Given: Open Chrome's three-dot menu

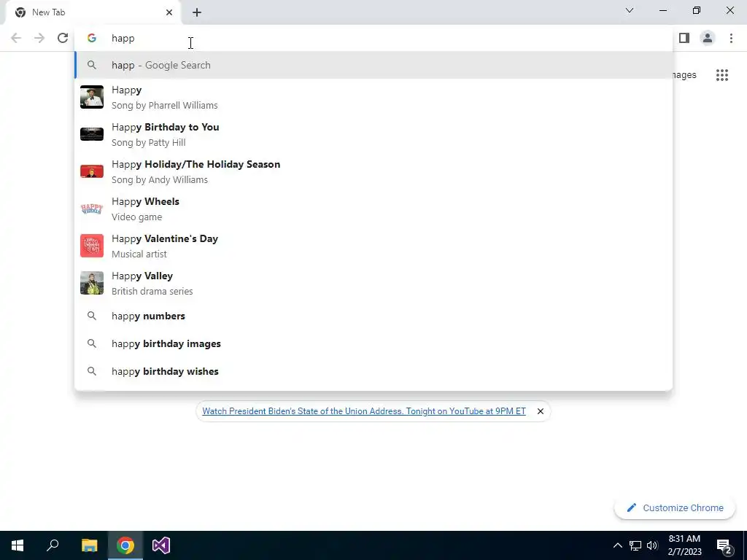Looking at the screenshot, I should pos(731,38).
